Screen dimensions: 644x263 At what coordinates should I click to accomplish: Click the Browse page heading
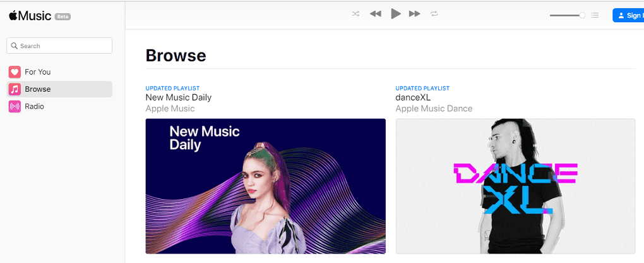pyautogui.click(x=176, y=56)
